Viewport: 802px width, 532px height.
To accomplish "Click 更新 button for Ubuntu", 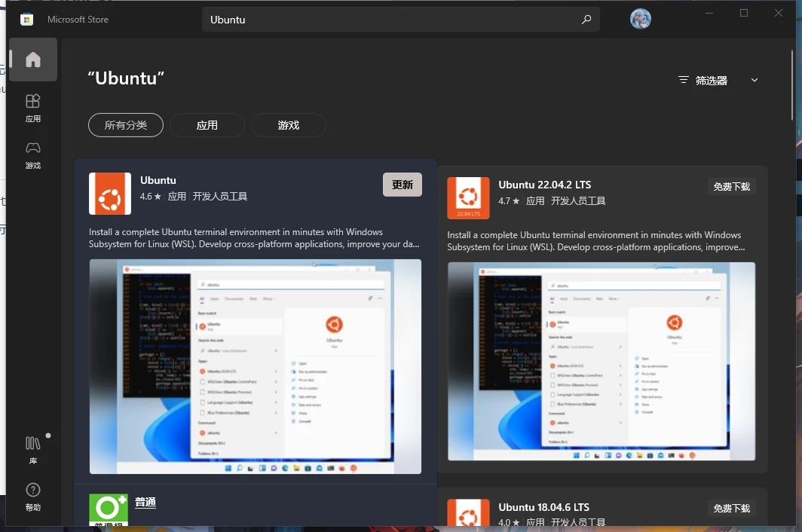I will 403,185.
